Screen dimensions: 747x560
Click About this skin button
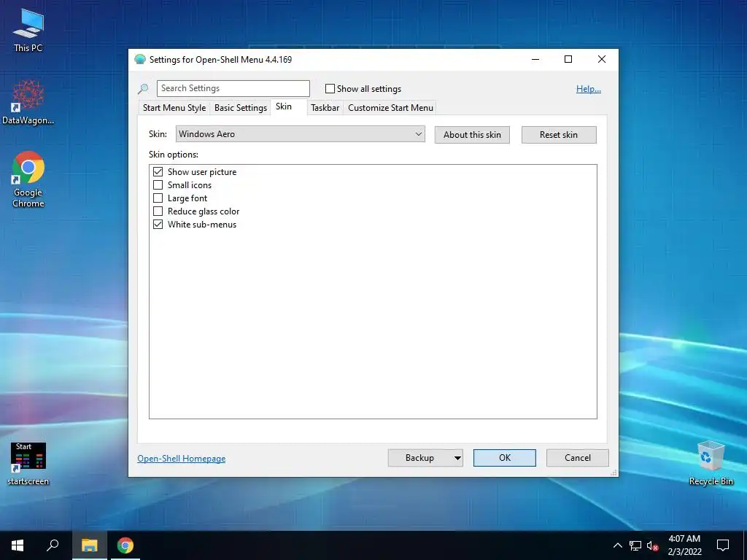472,135
